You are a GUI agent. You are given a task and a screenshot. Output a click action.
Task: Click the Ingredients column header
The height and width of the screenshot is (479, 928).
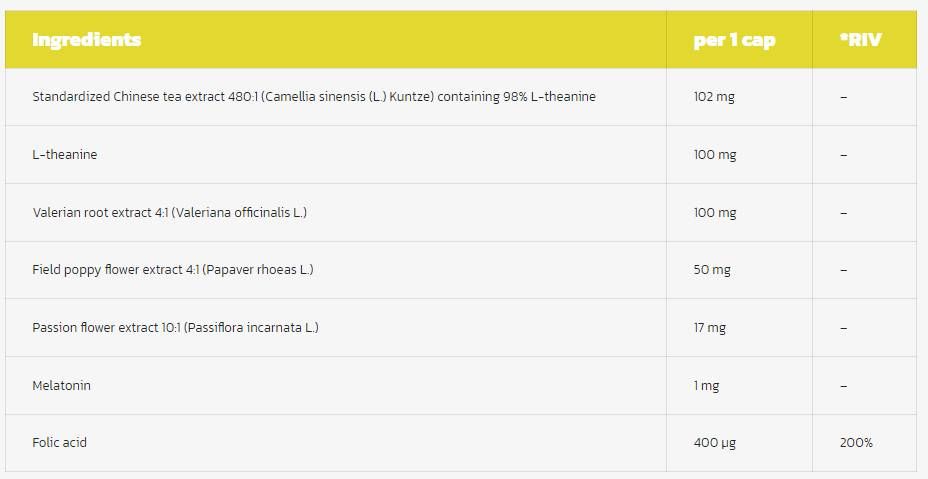[87, 40]
